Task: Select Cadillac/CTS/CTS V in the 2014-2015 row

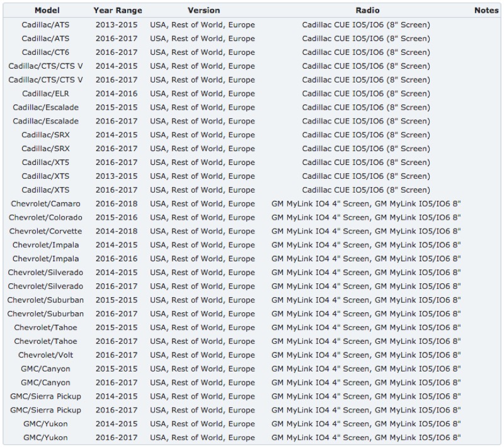Action: (x=45, y=66)
